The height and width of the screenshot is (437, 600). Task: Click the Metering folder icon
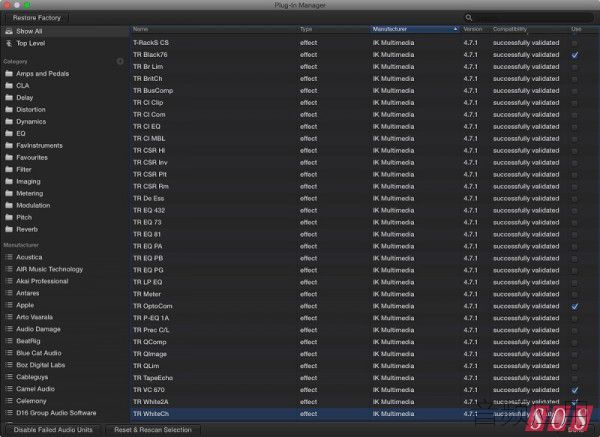[9, 193]
